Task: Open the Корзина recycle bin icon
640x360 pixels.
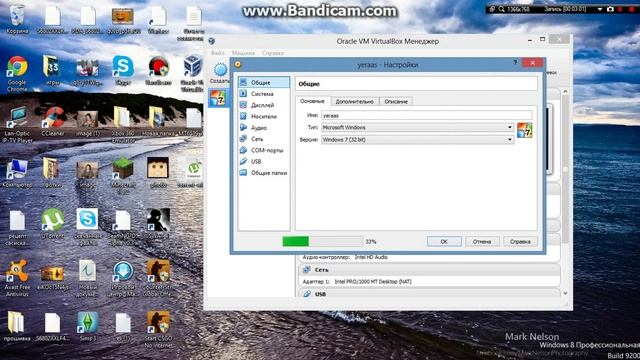Action: pos(17,19)
